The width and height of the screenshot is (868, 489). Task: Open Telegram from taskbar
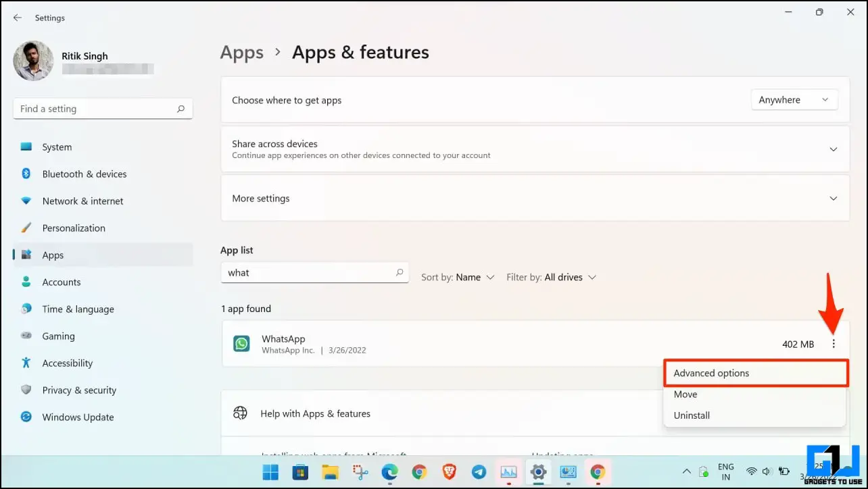479,472
